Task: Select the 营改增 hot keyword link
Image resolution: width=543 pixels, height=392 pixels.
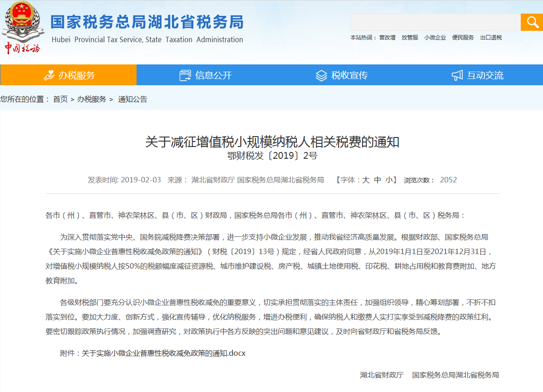Action: coord(387,38)
